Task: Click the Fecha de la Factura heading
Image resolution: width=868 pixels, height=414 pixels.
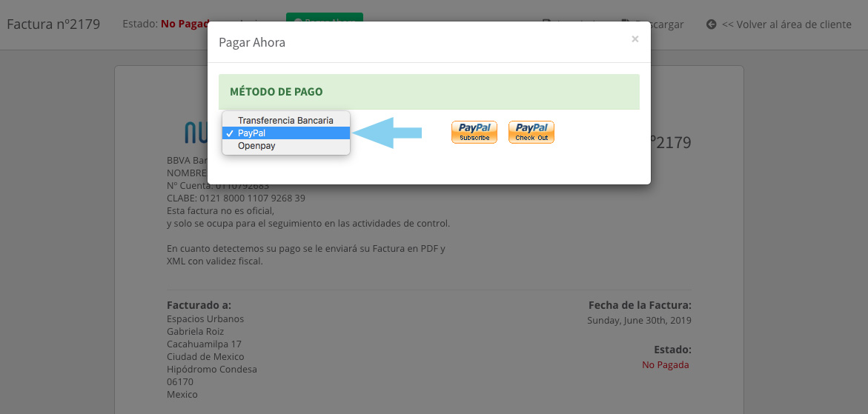Action: pos(640,305)
